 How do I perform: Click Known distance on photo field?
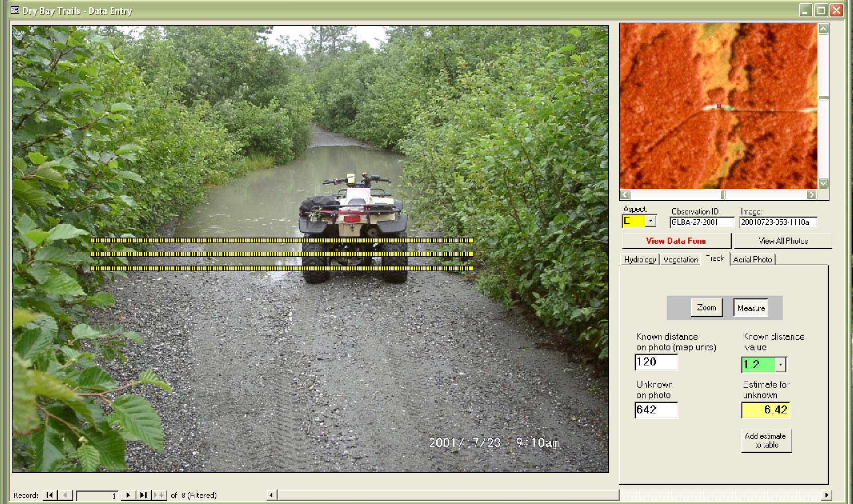click(656, 362)
